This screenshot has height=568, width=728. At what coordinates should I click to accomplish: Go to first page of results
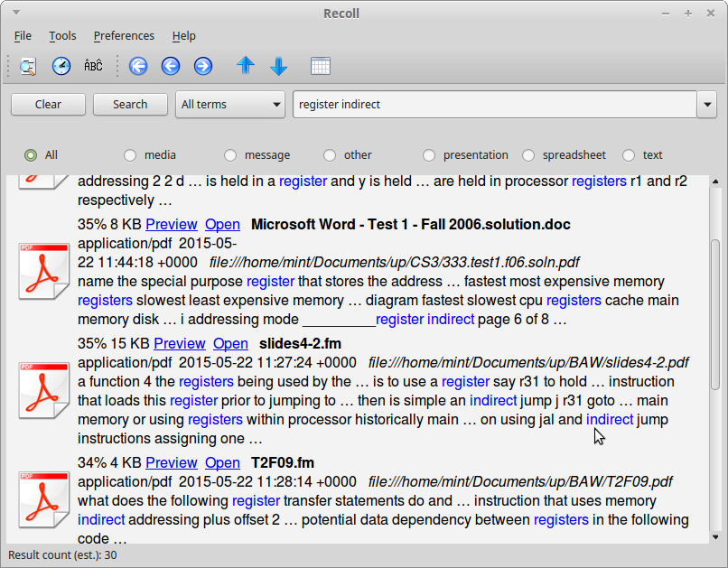[x=138, y=66]
